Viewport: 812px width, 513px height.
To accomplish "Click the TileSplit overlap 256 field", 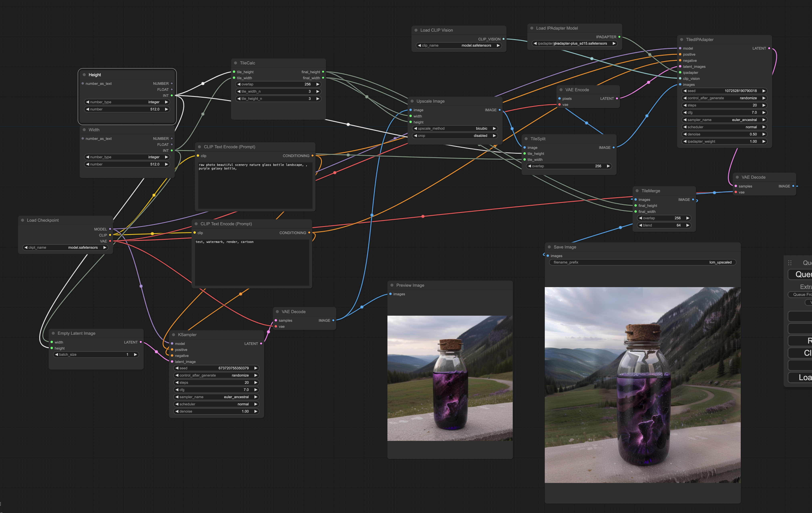I will (569, 166).
